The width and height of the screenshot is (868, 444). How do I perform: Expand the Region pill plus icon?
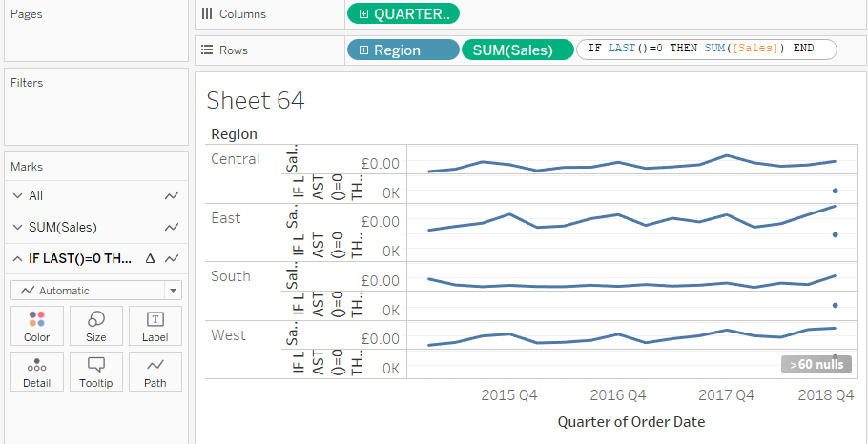pyautogui.click(x=363, y=50)
